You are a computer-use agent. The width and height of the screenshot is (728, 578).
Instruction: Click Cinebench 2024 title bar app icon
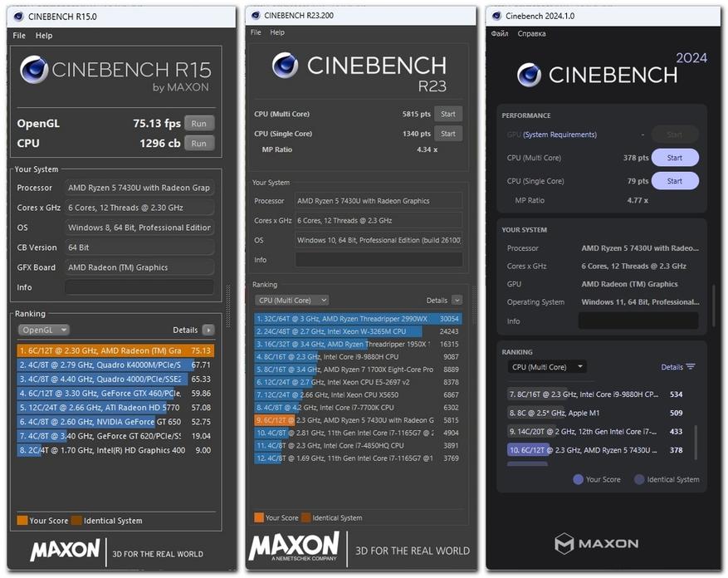tap(496, 16)
